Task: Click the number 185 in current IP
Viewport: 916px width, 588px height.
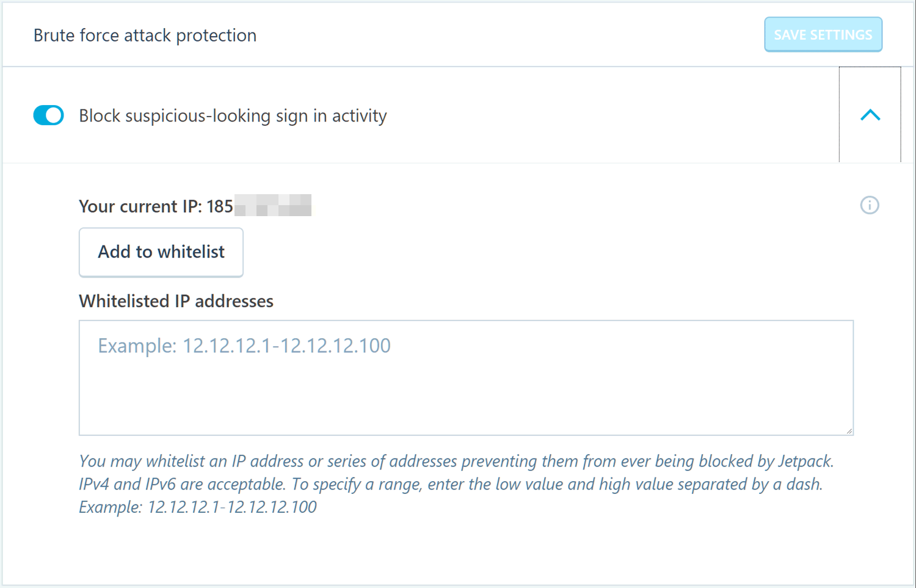Action: coord(220,206)
